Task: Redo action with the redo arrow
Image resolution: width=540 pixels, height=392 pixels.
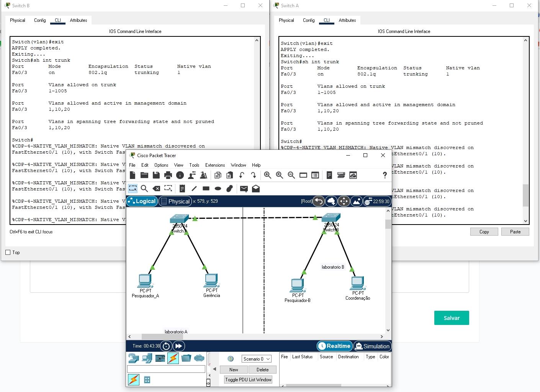Action: pos(253,175)
